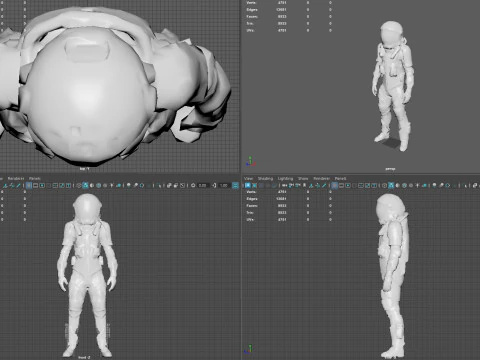
Task: Click Textured icon in side viewport
Action: 411,185
